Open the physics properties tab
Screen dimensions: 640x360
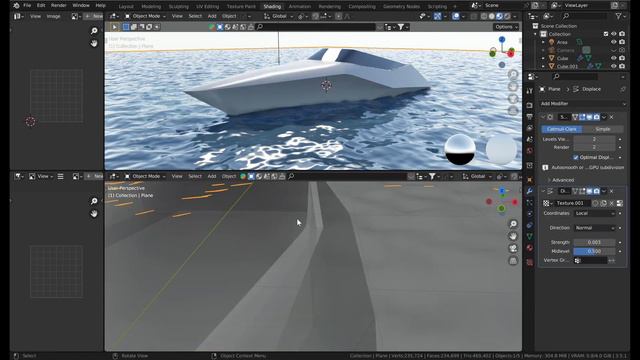coord(530,214)
